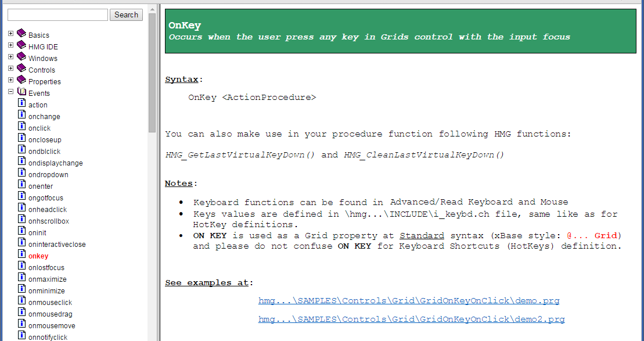Click the Basics purple book icon
644x341 pixels.
(21, 34)
